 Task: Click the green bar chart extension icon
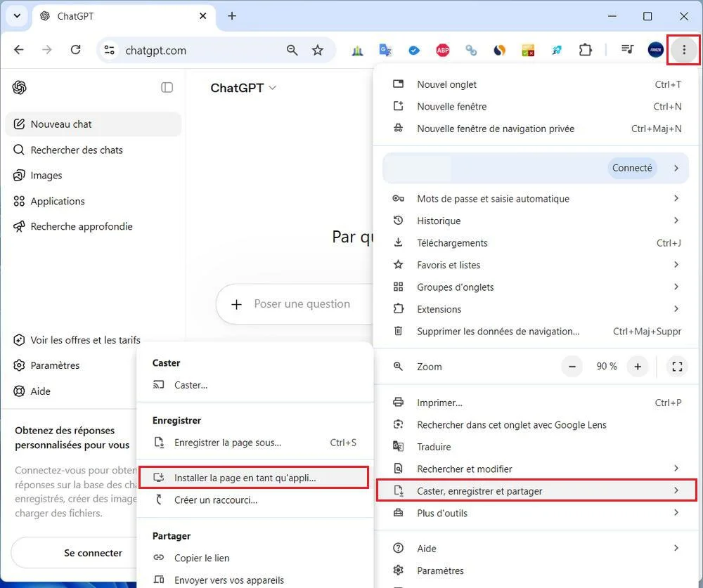pyautogui.click(x=357, y=50)
